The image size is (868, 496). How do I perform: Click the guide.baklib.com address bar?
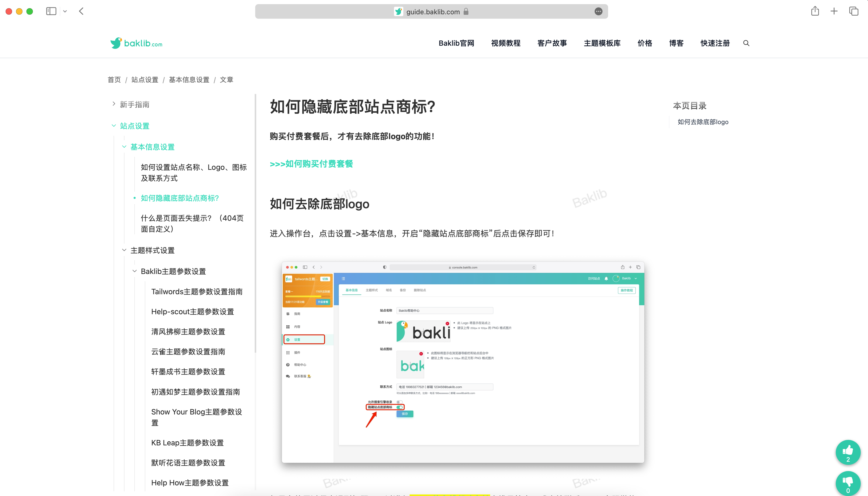(431, 12)
